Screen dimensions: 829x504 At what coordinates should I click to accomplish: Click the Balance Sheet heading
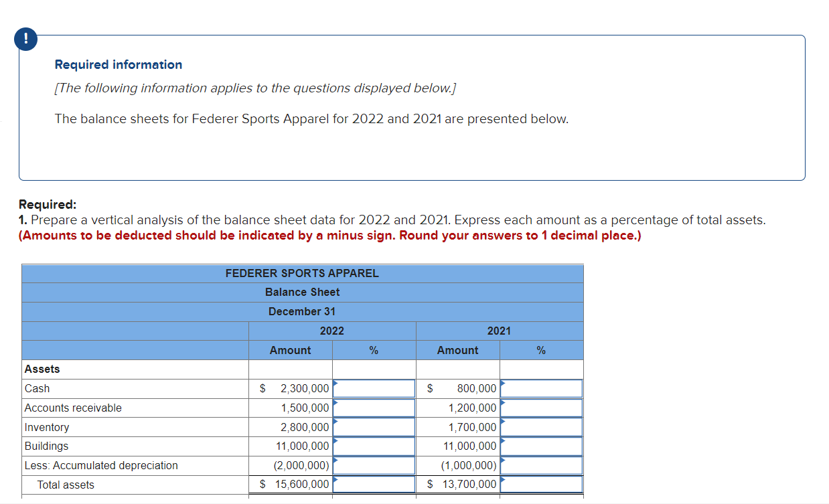pyautogui.click(x=302, y=292)
